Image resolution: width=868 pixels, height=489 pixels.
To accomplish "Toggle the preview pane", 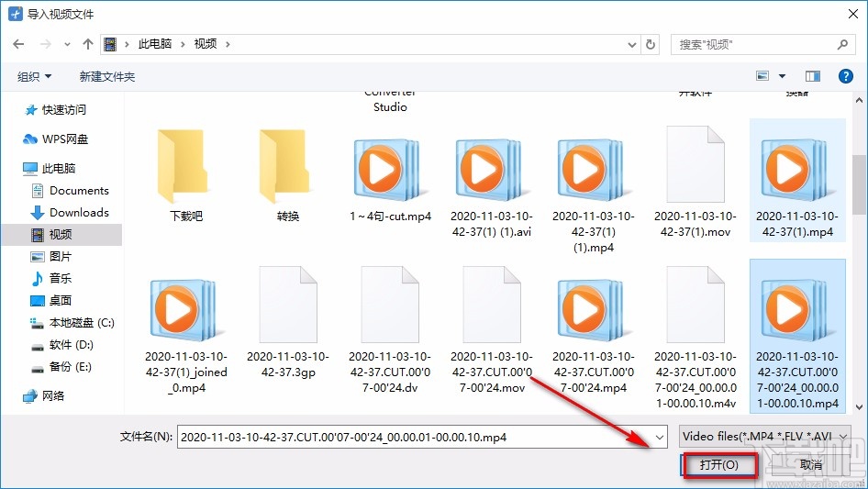I will pos(813,76).
